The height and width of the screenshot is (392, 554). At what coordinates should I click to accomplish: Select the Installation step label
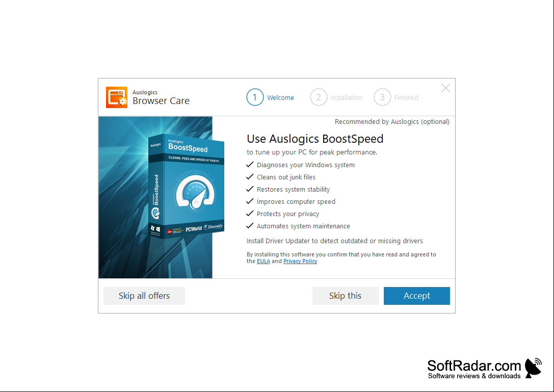point(346,97)
